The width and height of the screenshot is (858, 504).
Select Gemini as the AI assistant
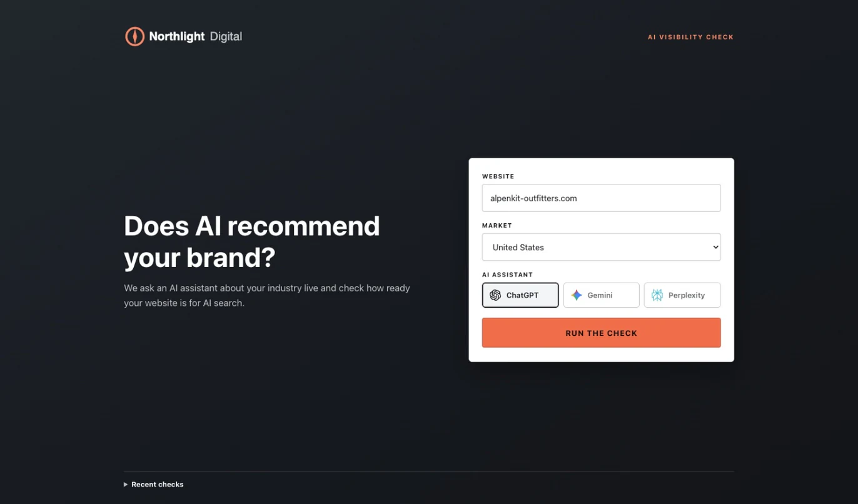point(601,295)
